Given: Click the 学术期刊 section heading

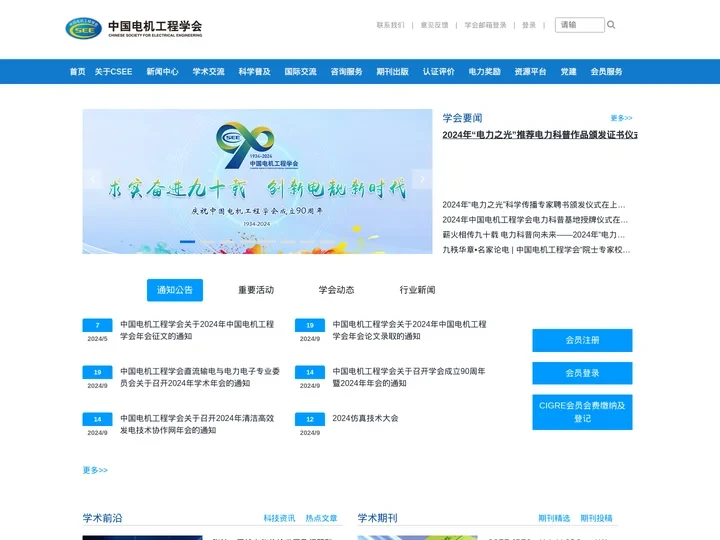Looking at the screenshot, I should pyautogui.click(x=377, y=518).
